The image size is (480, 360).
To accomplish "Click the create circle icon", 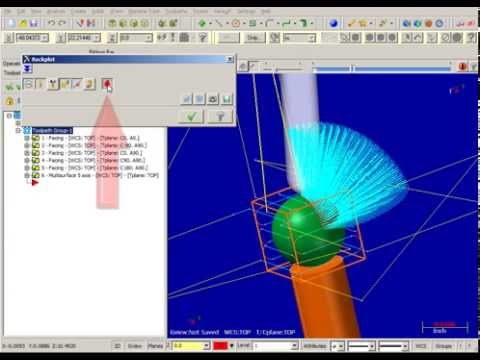I will tap(236, 23).
